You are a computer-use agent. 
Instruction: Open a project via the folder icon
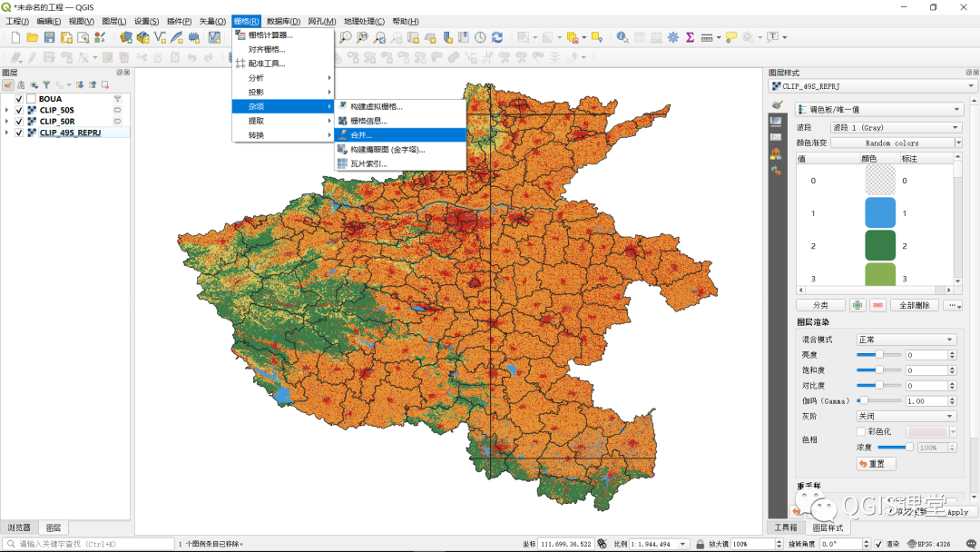[33, 37]
